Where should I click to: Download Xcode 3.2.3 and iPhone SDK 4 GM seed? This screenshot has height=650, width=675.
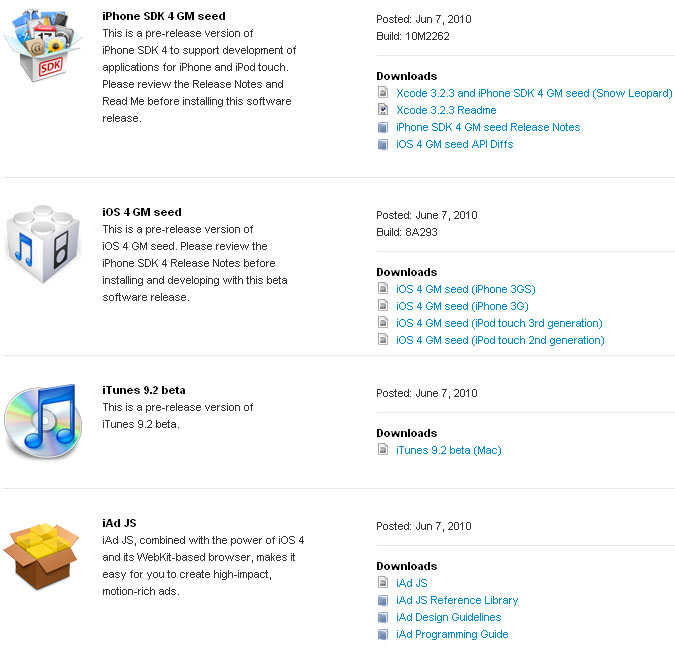(x=534, y=93)
